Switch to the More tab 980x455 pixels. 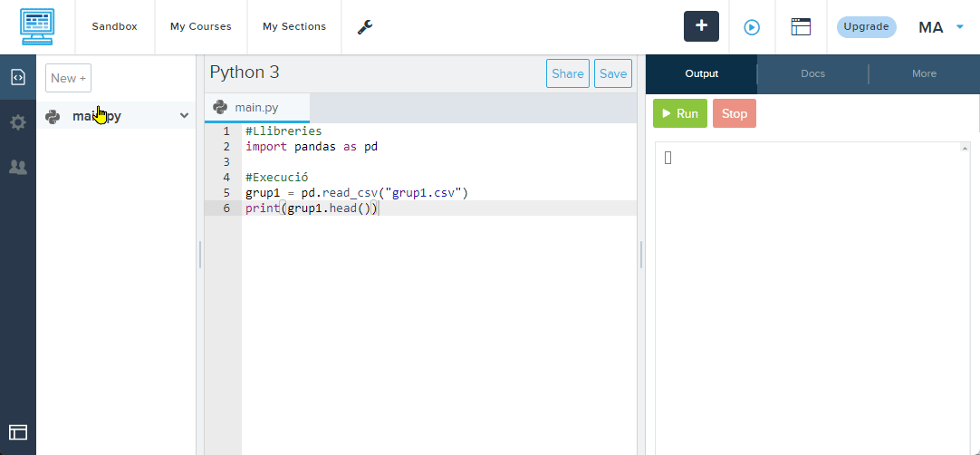tap(924, 74)
